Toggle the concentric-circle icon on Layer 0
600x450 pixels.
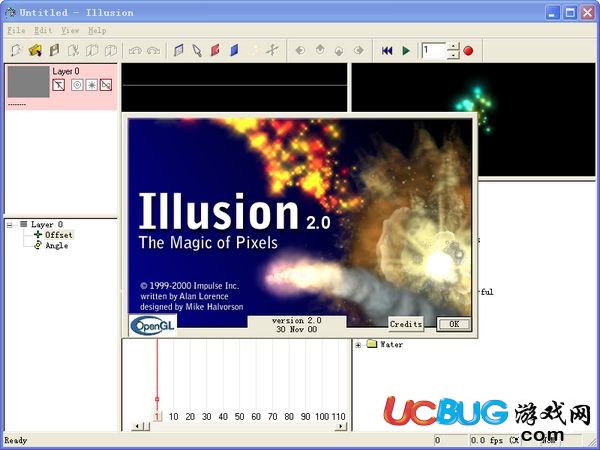(x=77, y=85)
